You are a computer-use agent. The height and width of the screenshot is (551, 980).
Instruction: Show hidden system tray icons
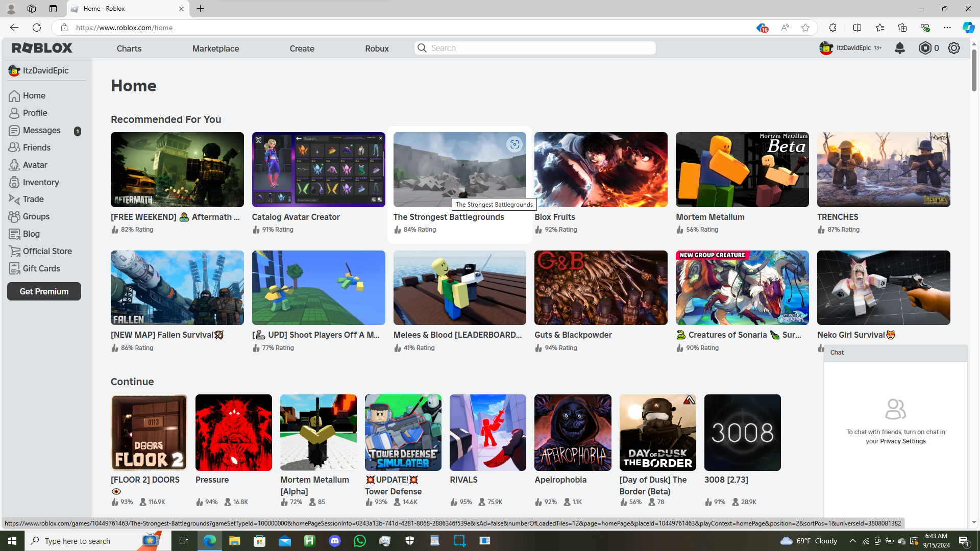[x=852, y=541]
